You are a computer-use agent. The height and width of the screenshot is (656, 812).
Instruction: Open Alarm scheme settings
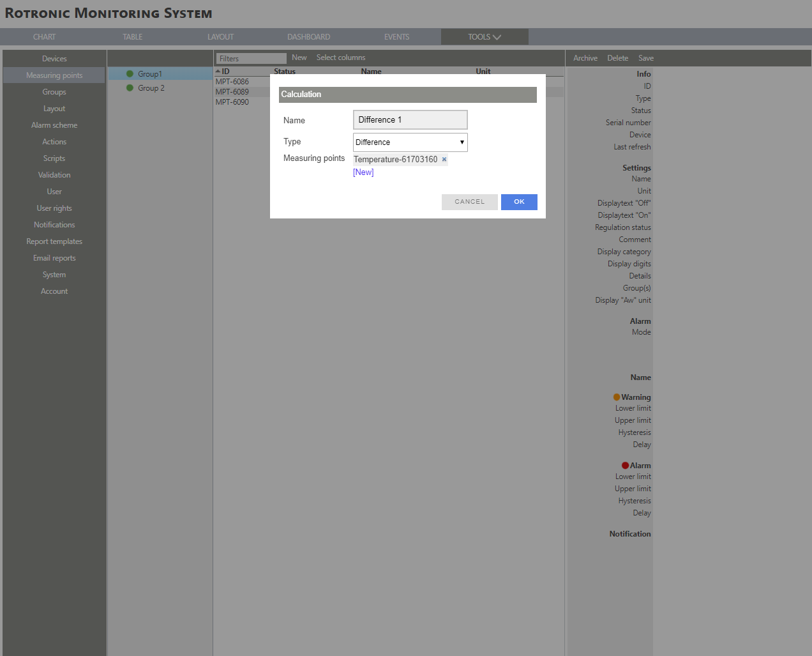point(54,125)
